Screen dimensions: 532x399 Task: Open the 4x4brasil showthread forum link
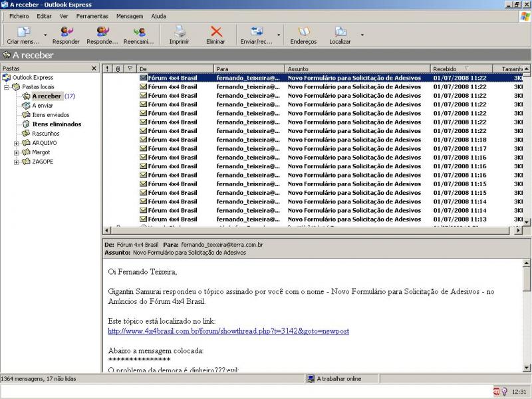228,331
